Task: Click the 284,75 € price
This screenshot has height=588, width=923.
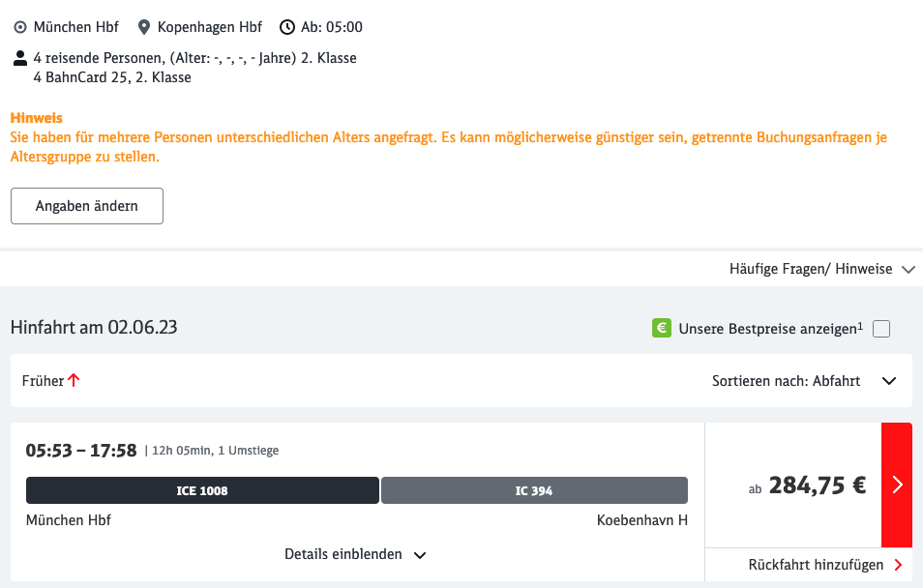Action: pyautogui.click(x=817, y=485)
